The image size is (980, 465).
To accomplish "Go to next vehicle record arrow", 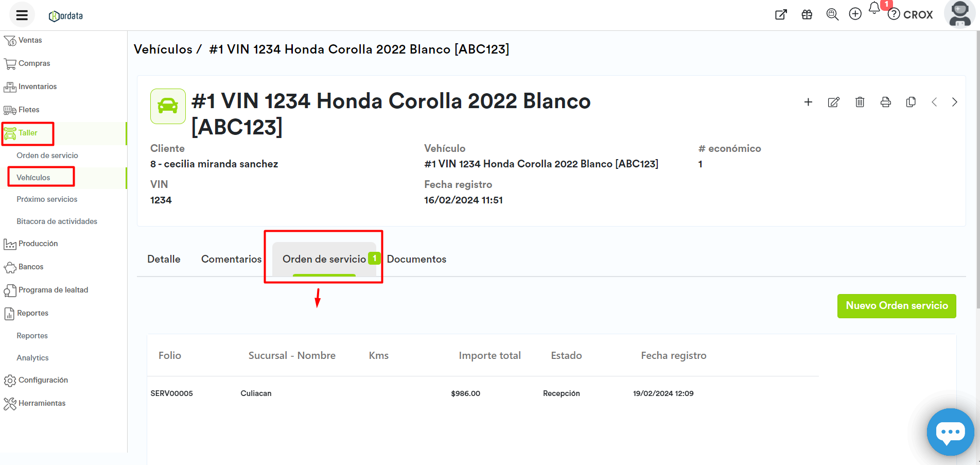I will (954, 102).
